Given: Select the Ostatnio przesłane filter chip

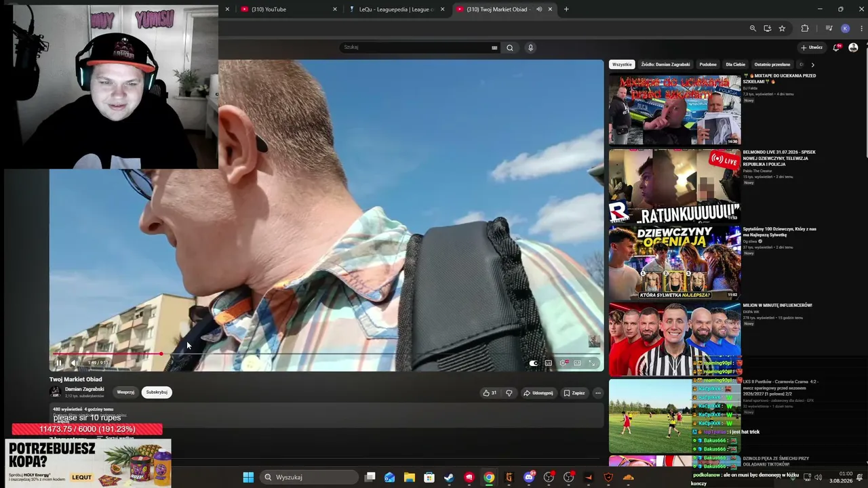Looking at the screenshot, I should (772, 64).
